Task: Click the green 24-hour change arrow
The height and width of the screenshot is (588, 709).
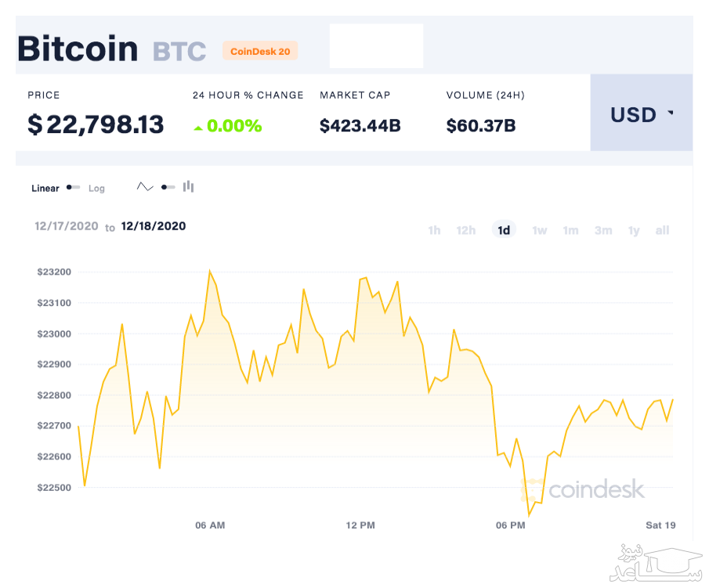Action: coord(198,127)
